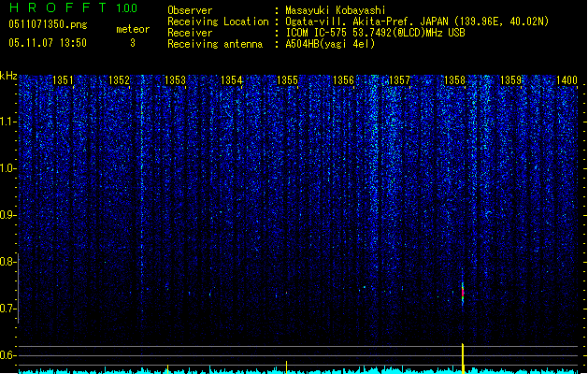588x374 pixels.
Task: Click the Receiver label
Action: (x=190, y=33)
